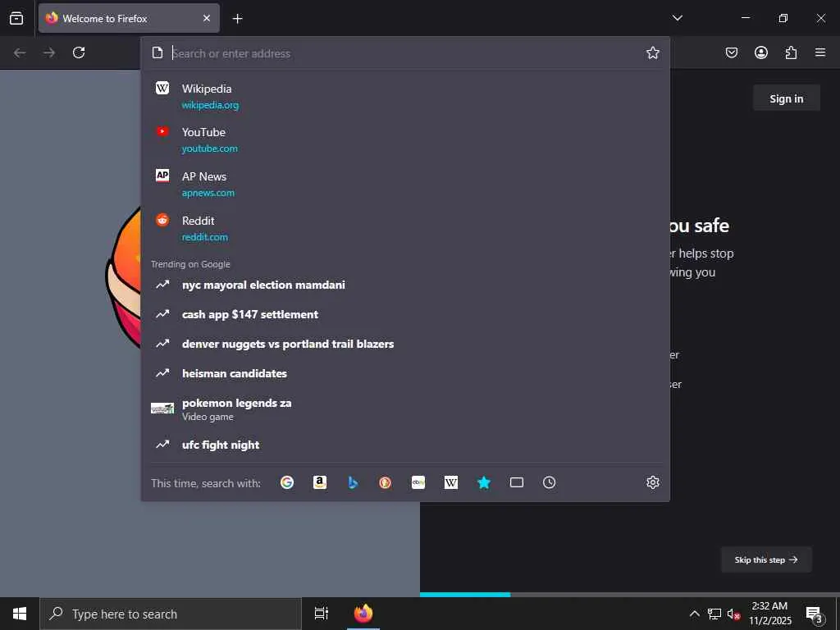Search this time with Amazon
The width and height of the screenshot is (840, 630).
pos(320,482)
